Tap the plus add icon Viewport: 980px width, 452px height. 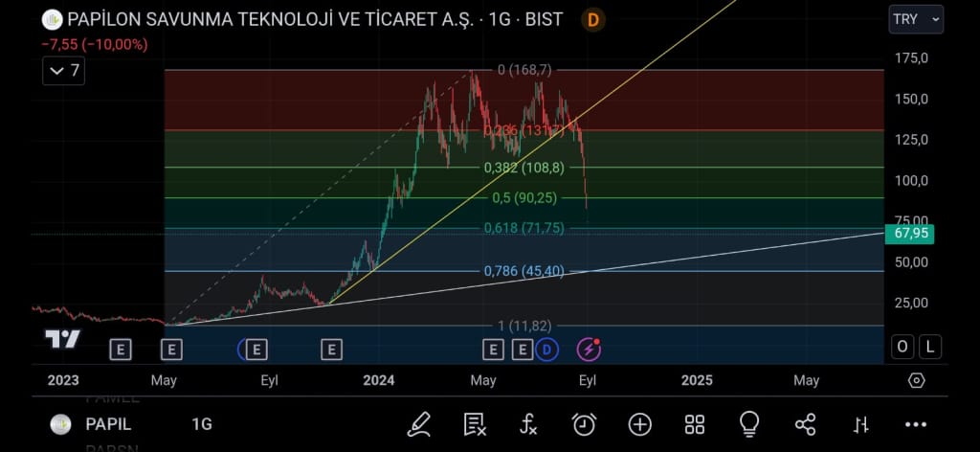tap(640, 424)
